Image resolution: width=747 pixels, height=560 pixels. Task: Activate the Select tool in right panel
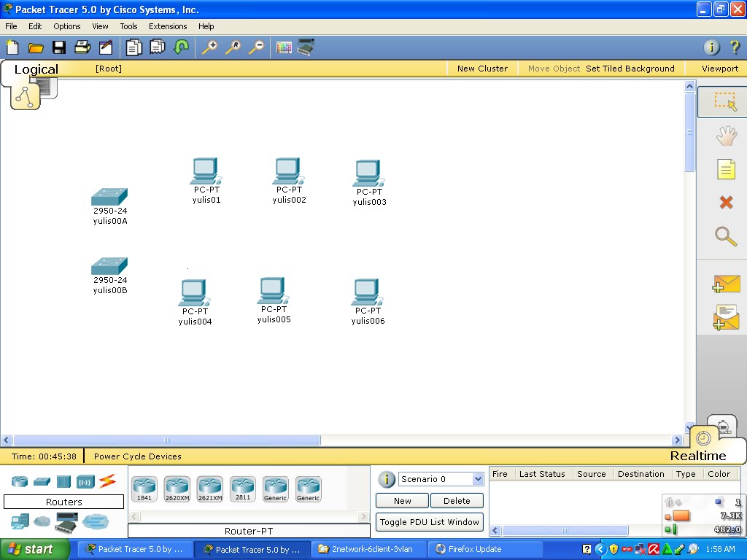pos(724,101)
